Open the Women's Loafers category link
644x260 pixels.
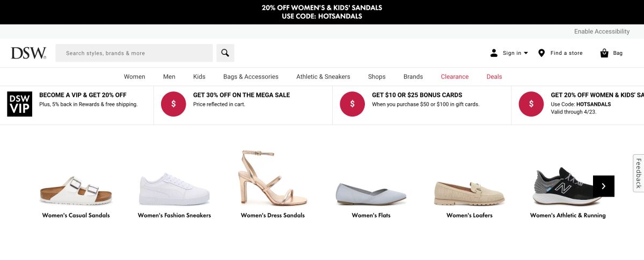click(469, 215)
